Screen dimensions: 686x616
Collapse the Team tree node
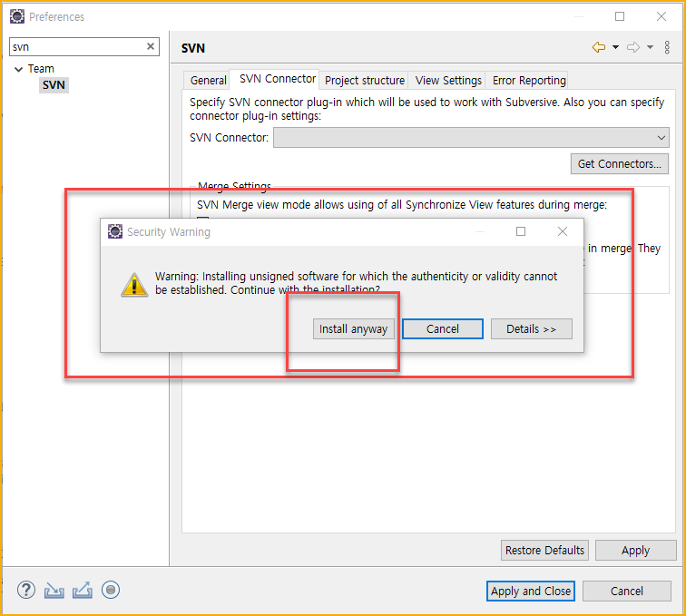(x=18, y=69)
